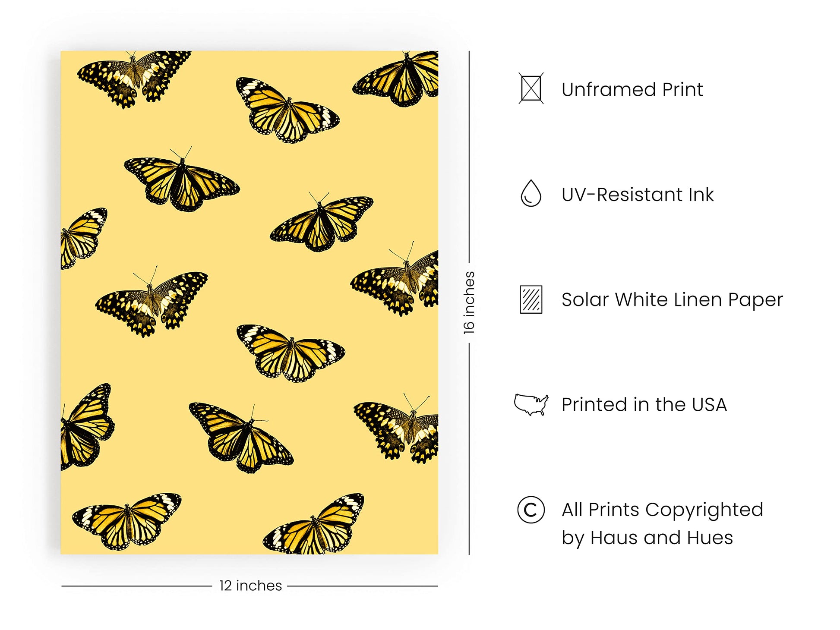
Task: Select the "Unframed Print" label
Action: 632,90
